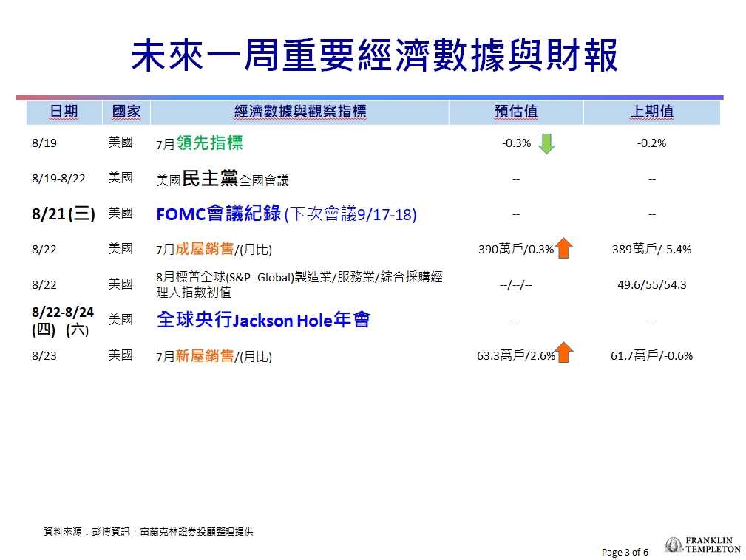Select the date range 8/19-8/22
This screenshot has height=560, width=746.
click(58, 179)
